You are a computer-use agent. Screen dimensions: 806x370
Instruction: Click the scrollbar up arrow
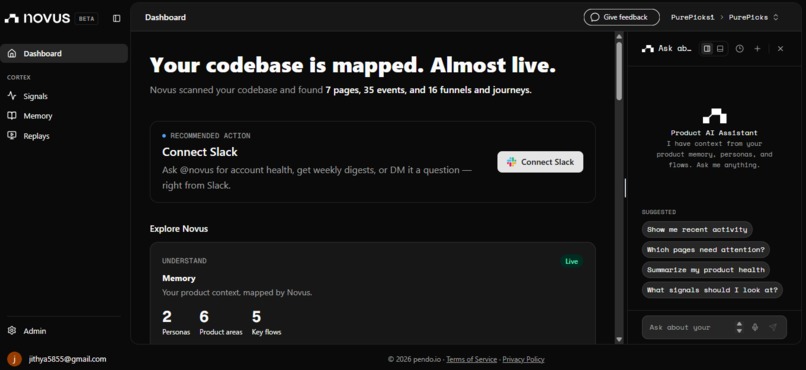coord(619,35)
